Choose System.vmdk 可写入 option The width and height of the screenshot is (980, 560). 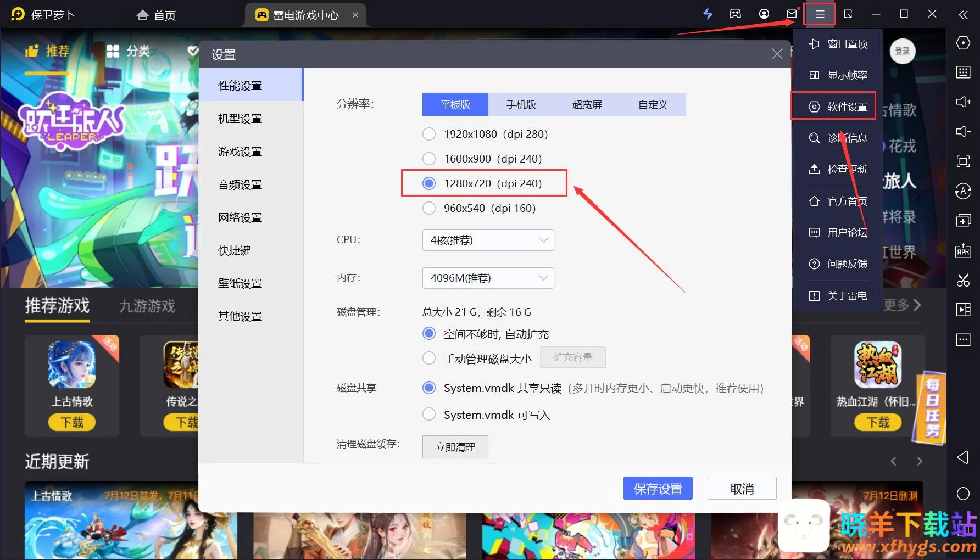click(x=429, y=415)
